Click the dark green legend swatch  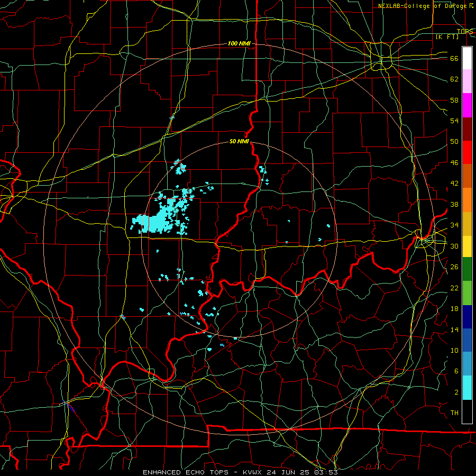(x=467, y=269)
